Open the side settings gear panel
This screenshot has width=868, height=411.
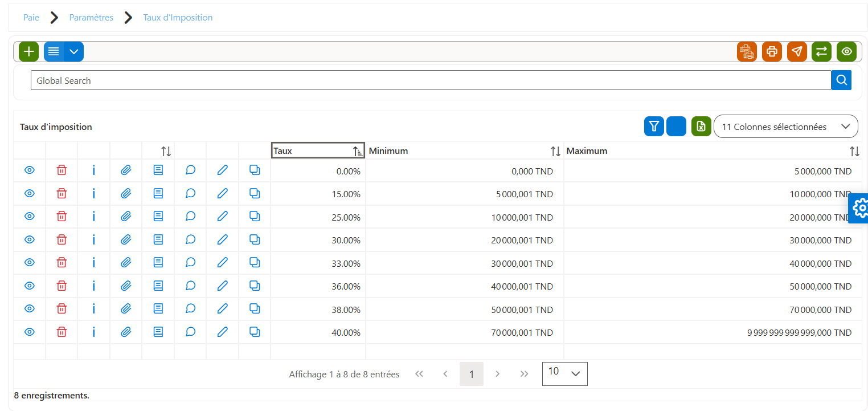(859, 209)
